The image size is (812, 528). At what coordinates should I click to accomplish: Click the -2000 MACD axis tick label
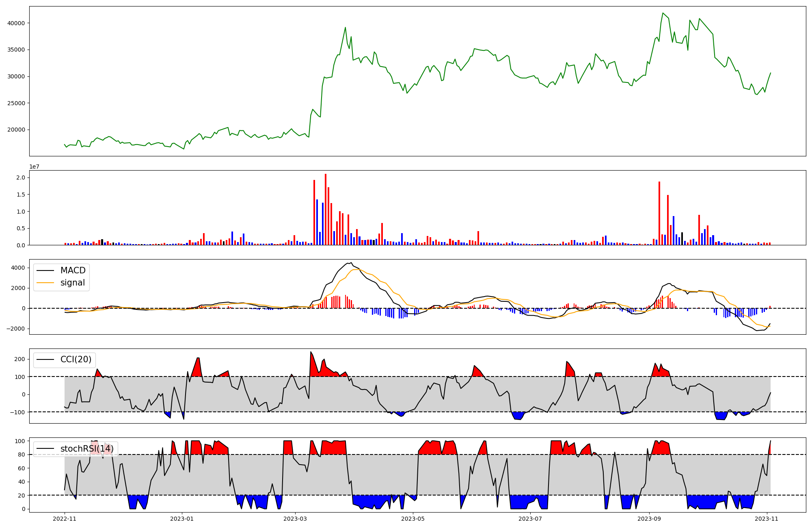coord(16,329)
